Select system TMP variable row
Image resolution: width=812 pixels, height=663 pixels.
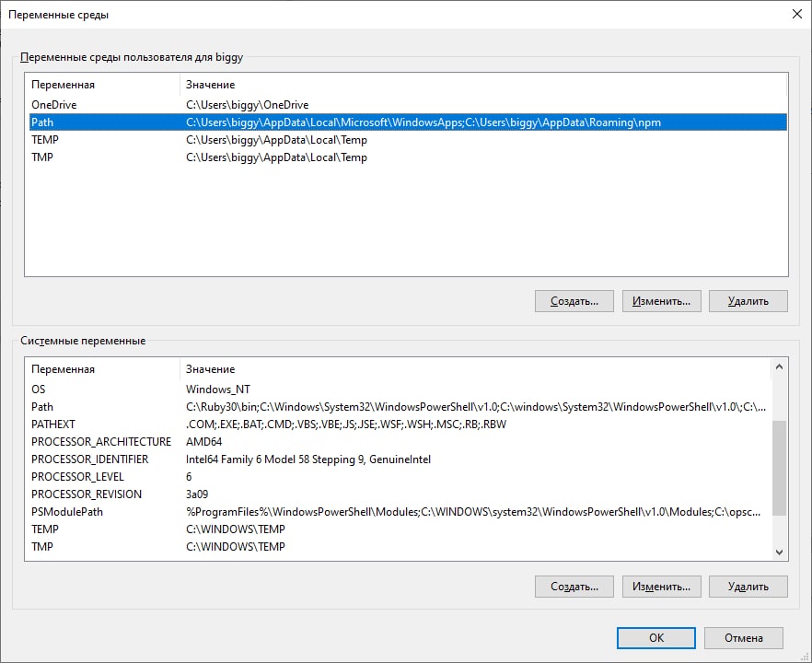pyautogui.click(x=399, y=546)
